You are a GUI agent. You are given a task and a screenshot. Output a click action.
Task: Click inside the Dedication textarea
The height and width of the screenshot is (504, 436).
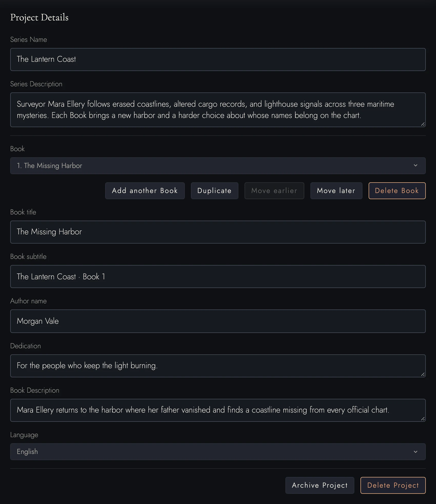click(218, 366)
